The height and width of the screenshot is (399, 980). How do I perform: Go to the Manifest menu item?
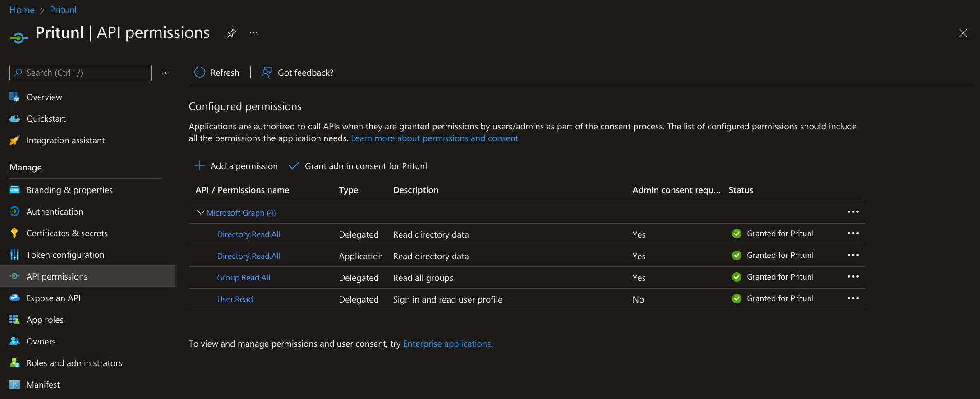43,385
